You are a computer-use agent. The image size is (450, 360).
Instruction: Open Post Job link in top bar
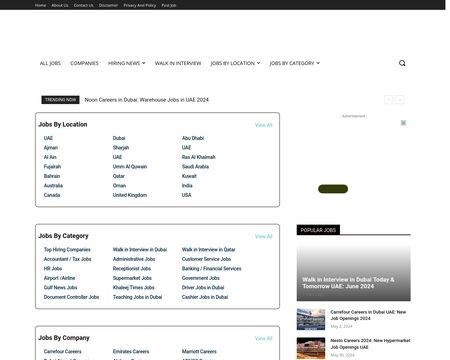(x=169, y=5)
